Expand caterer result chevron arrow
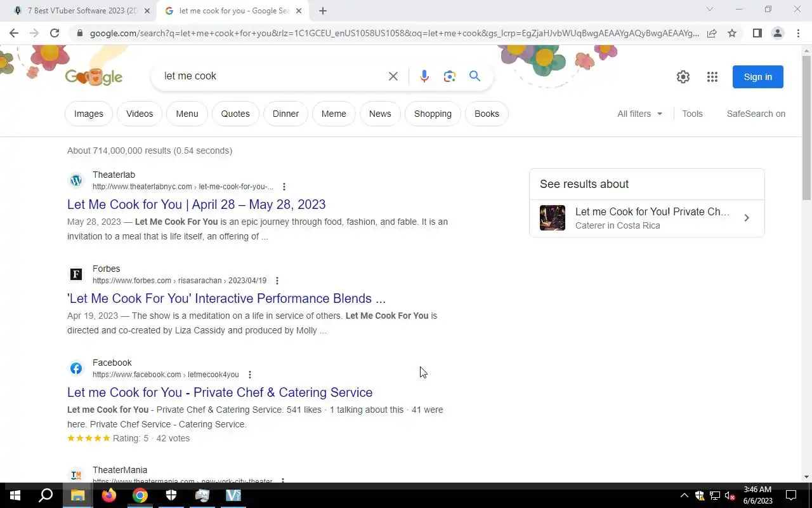 [747, 218]
